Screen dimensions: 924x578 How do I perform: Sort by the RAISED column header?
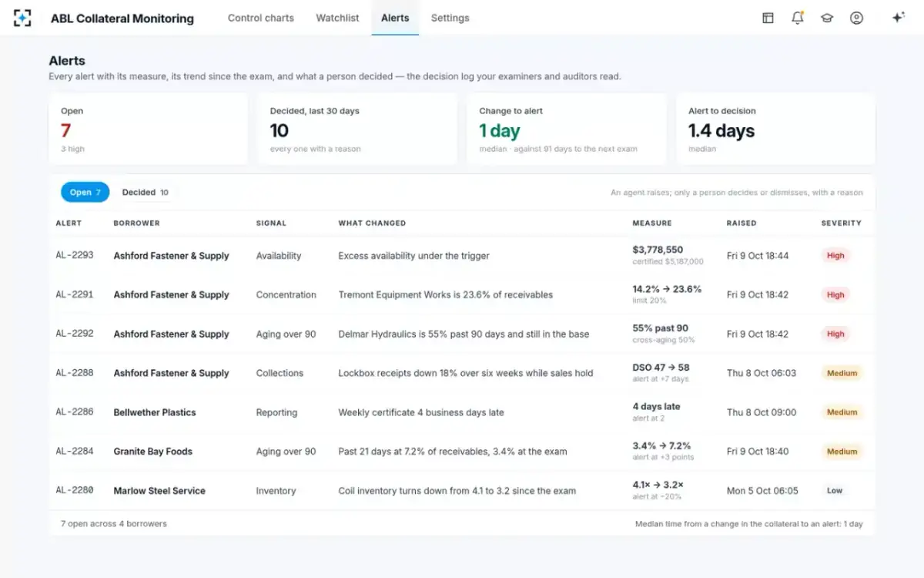coord(742,223)
